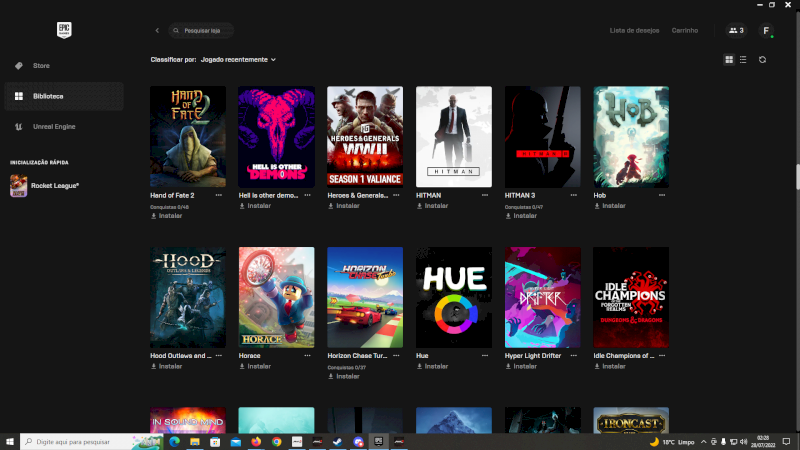
Task: Open options menu for Idle Champions
Action: point(662,356)
